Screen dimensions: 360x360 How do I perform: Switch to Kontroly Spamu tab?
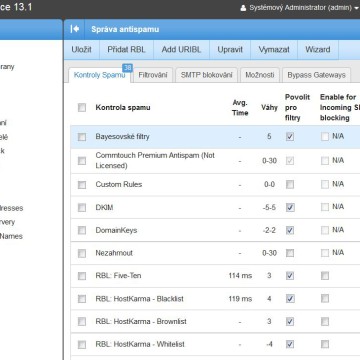tap(99, 75)
